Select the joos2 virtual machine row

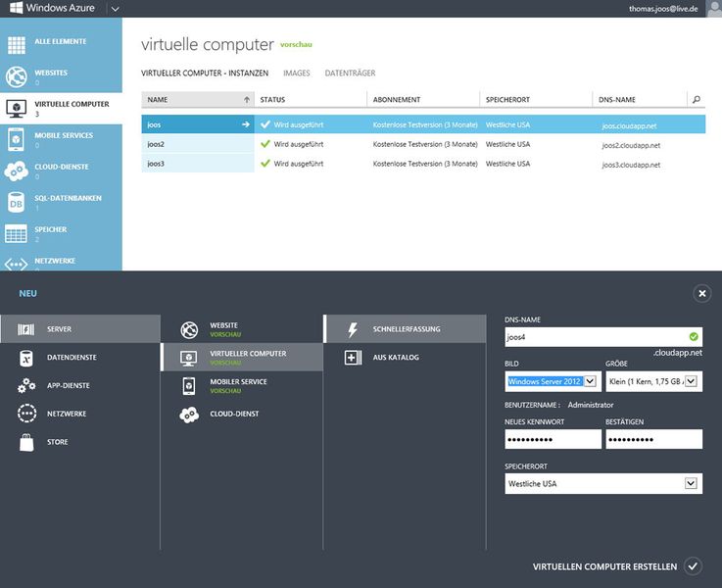423,144
